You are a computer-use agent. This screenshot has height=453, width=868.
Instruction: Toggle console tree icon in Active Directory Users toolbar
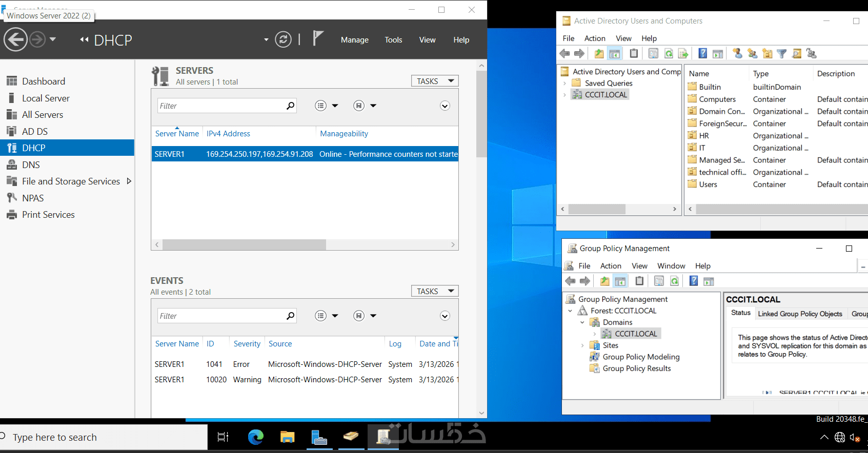click(615, 53)
